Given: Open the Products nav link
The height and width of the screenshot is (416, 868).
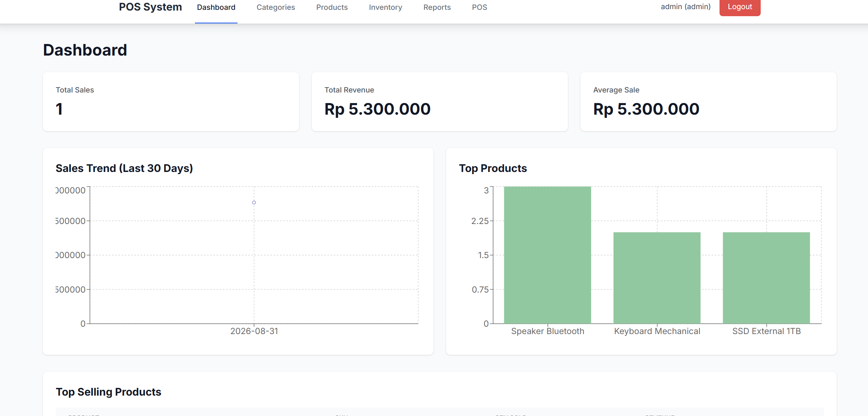Looking at the screenshot, I should click(x=332, y=7).
